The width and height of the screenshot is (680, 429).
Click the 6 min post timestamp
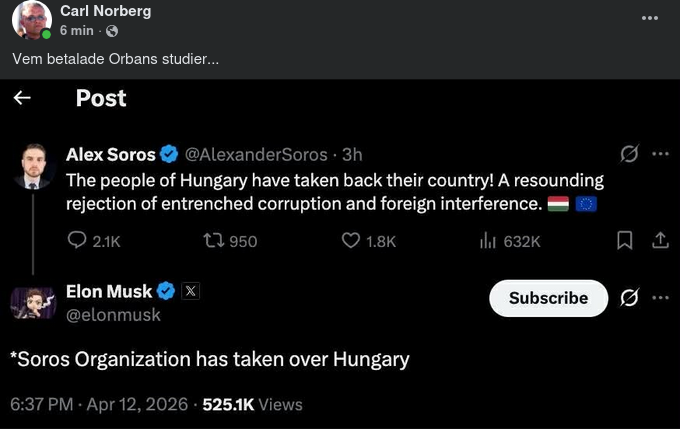click(x=78, y=31)
